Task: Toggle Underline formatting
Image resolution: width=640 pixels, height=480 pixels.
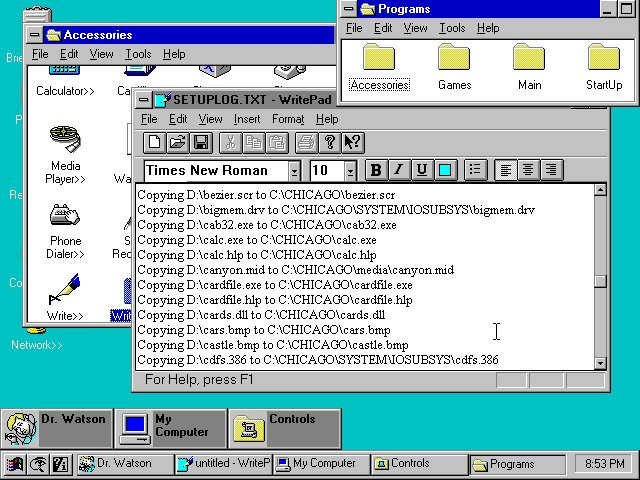Action: point(422,170)
